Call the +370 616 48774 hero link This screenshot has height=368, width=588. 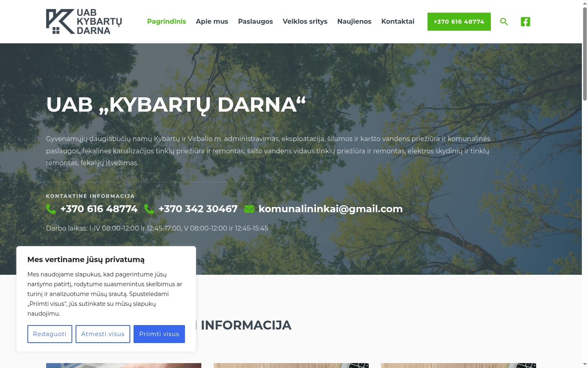point(99,209)
